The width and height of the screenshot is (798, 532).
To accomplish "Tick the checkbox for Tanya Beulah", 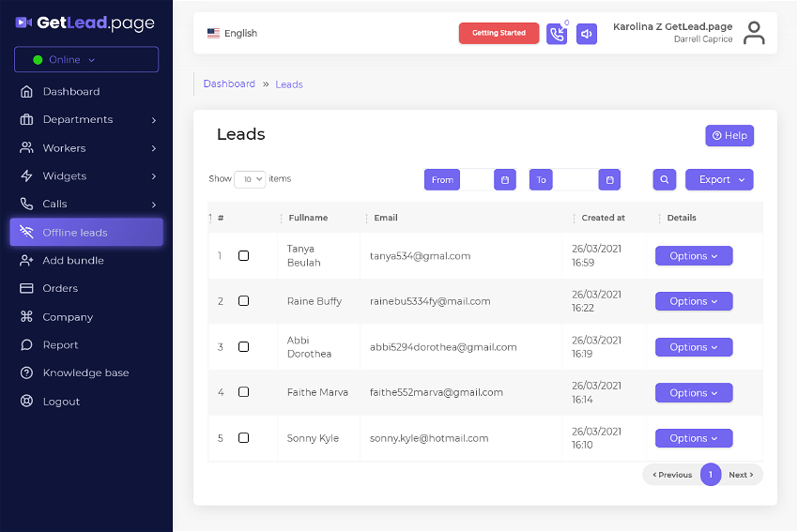I will point(244,255).
